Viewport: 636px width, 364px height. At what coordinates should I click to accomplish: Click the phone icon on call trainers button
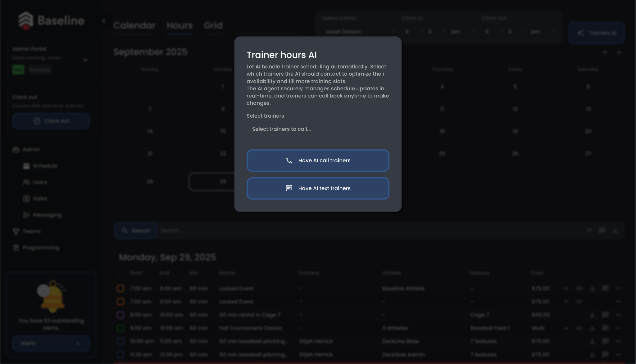pyautogui.click(x=289, y=160)
